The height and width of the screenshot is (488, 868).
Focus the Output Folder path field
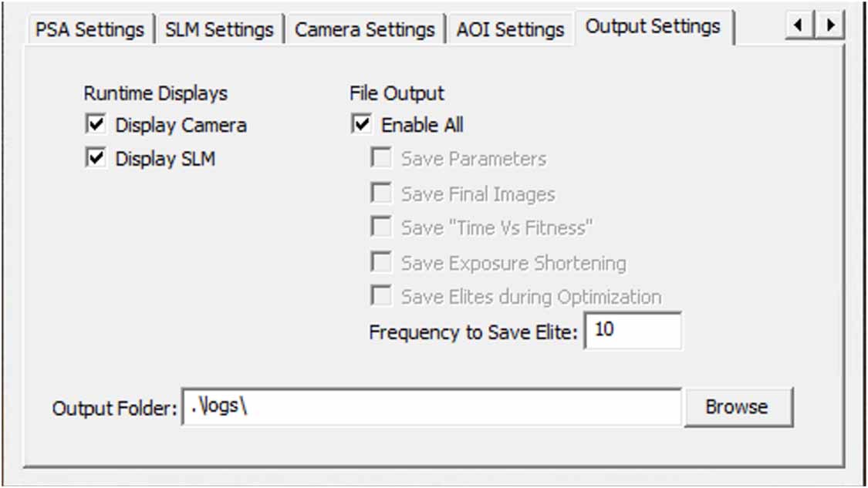coord(431,407)
